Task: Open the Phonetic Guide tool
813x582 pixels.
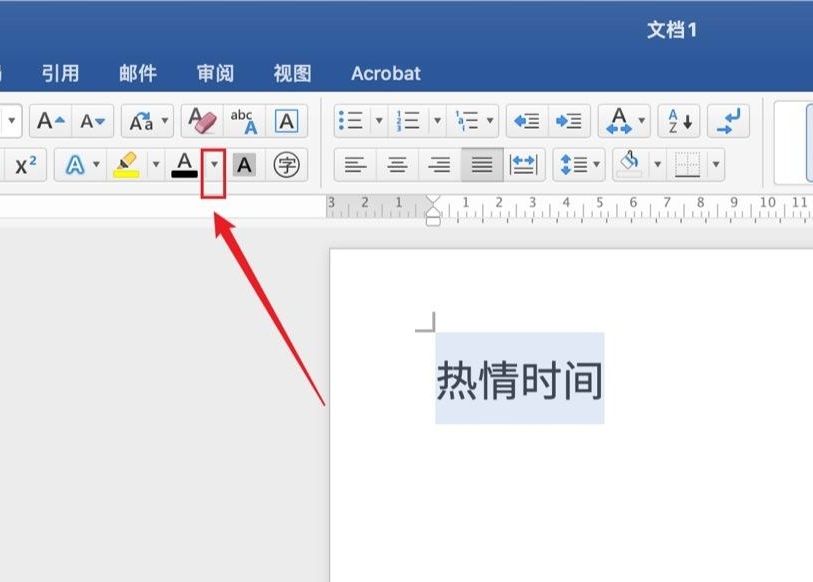Action: tap(243, 121)
